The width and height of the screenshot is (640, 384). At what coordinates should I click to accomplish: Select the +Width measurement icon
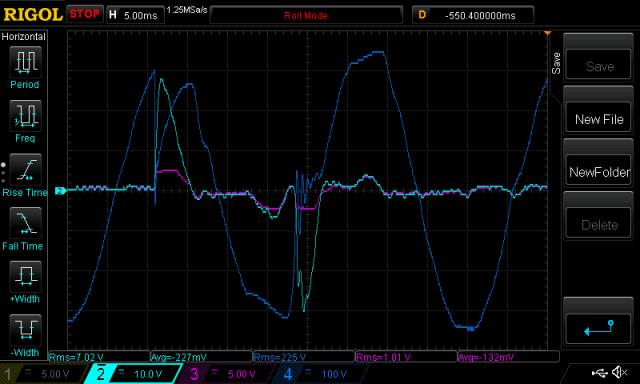(25, 276)
